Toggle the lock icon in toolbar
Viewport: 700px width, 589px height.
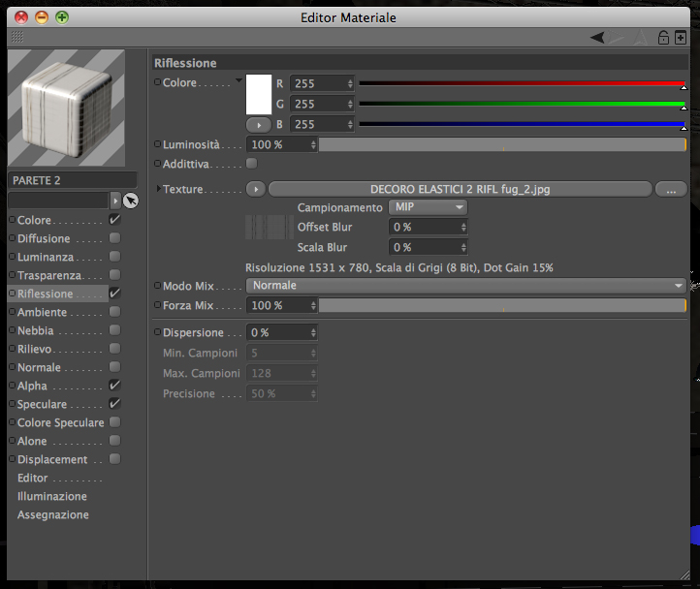(663, 38)
